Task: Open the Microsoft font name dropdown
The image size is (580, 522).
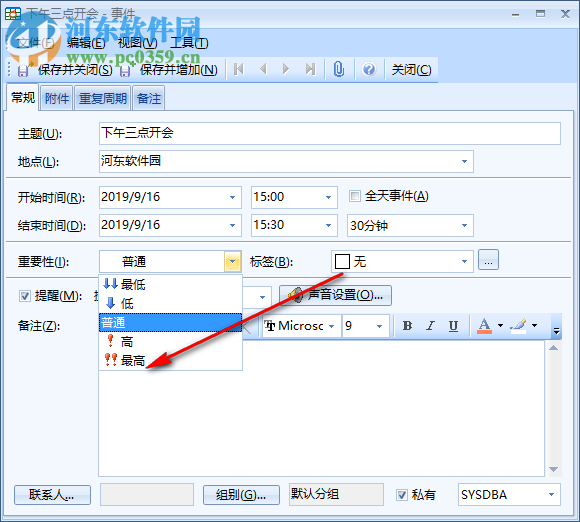Action: coord(331,326)
